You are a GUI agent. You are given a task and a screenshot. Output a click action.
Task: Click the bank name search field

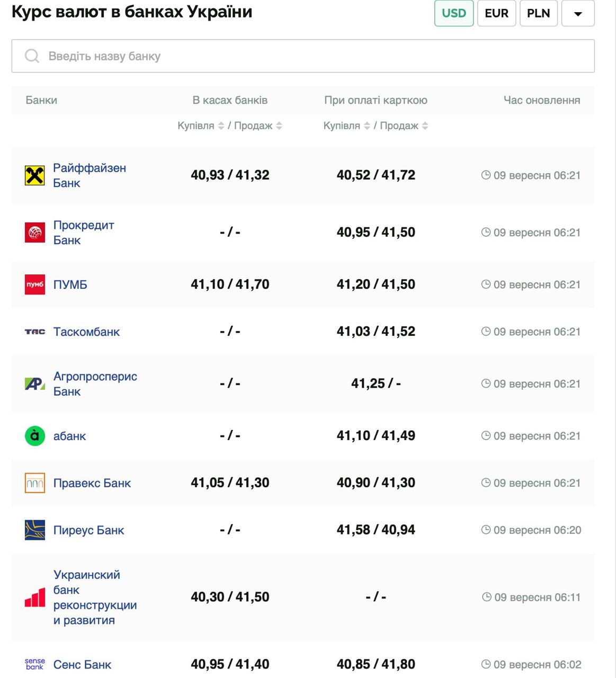click(303, 56)
